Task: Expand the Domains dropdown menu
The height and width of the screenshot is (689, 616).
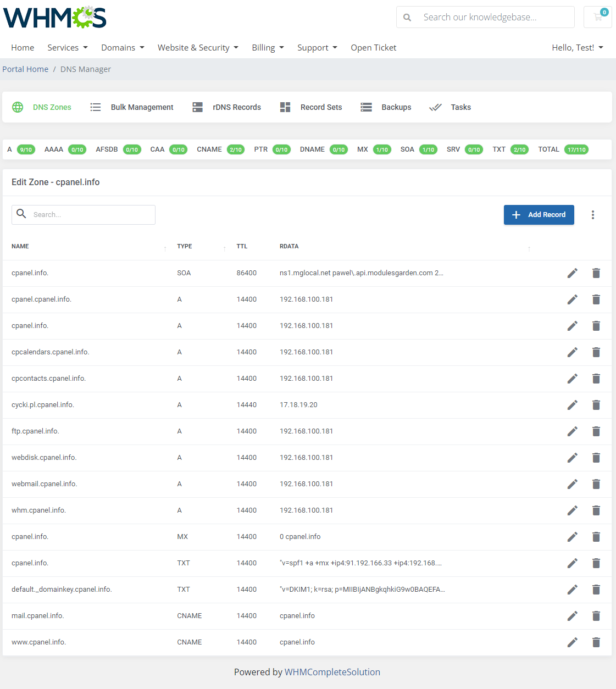Action: (123, 48)
